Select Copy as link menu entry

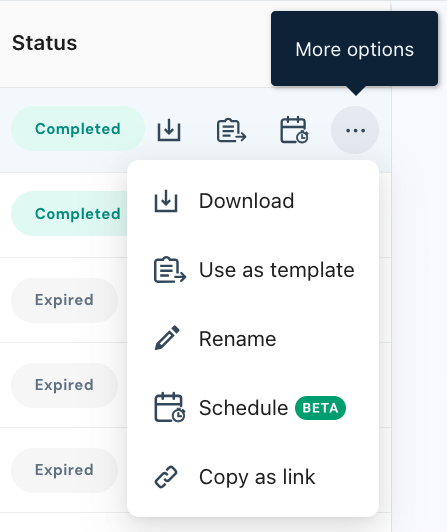tap(253, 477)
